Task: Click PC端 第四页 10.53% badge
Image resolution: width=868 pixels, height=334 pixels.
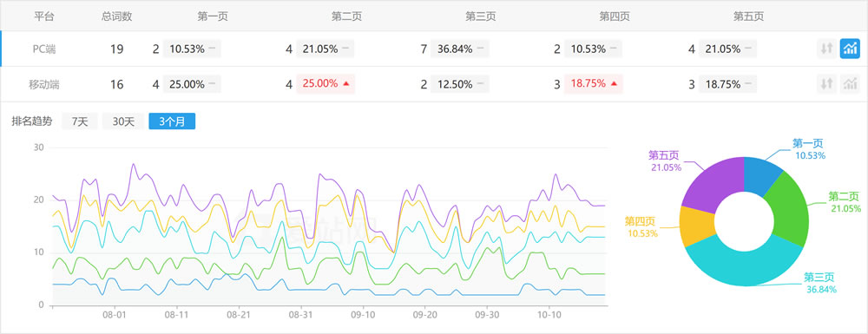Action: click(594, 49)
